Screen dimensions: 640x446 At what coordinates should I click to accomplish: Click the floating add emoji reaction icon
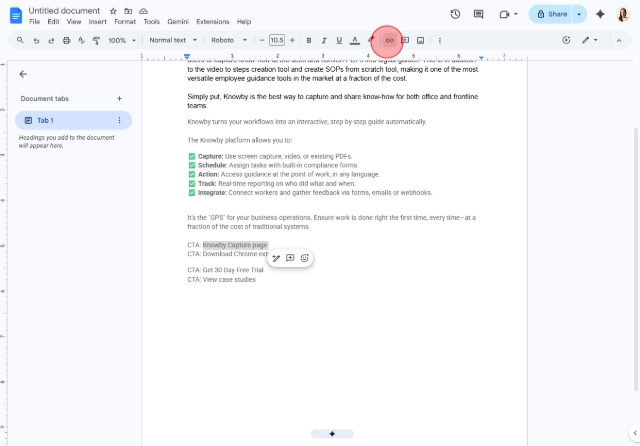[304, 258]
